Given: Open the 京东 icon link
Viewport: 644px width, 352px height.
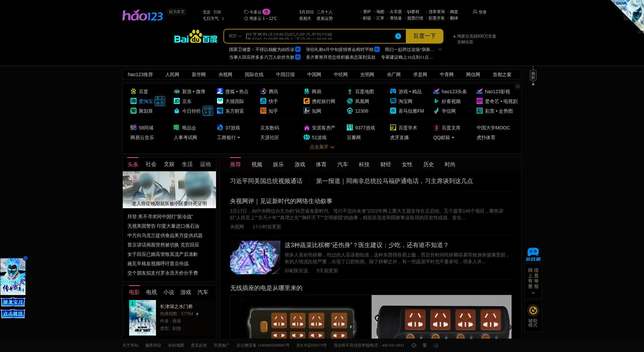Looking at the screenshot, I should [177, 101].
